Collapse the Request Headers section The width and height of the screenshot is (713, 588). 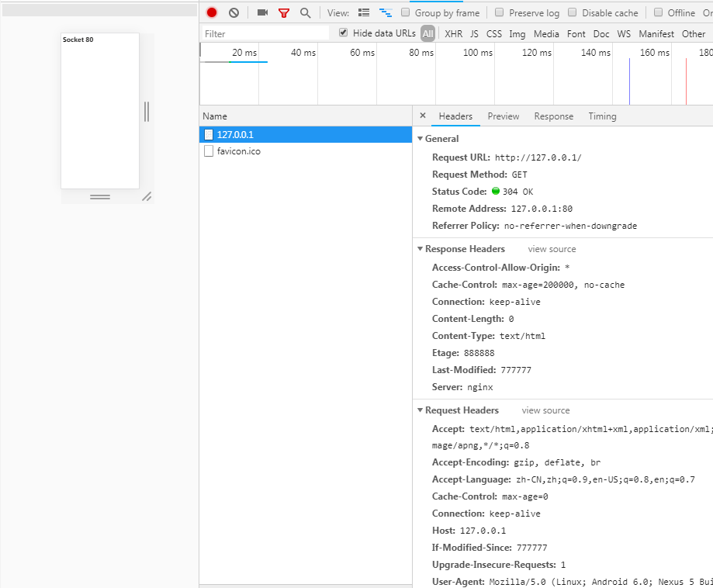point(419,410)
